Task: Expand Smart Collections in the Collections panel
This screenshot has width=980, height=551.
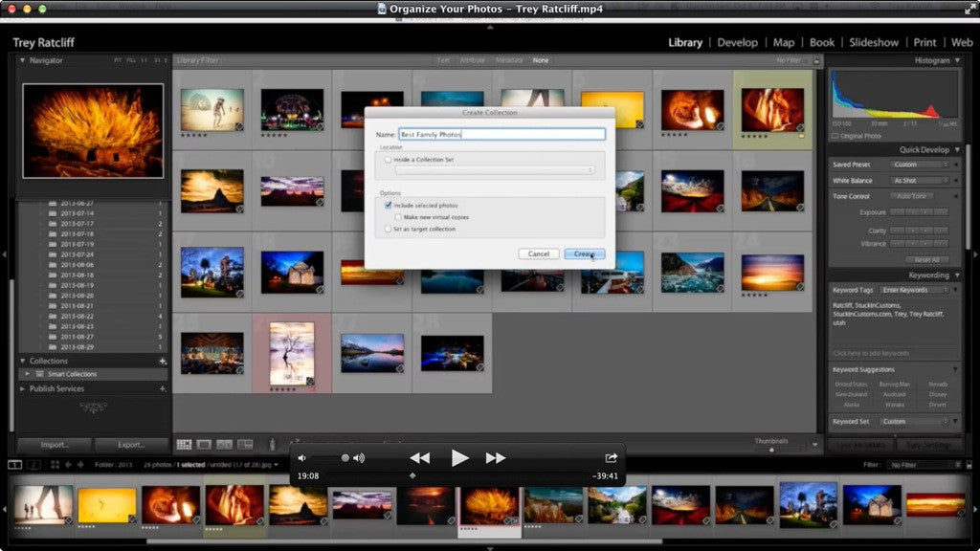Action: [x=29, y=374]
